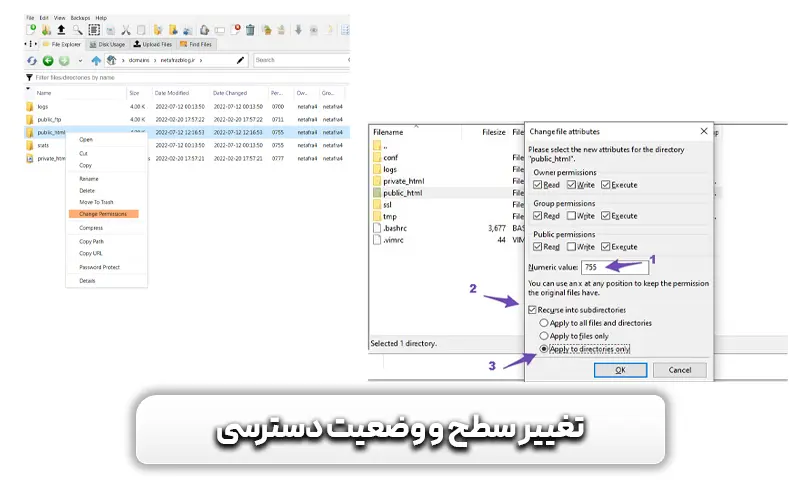Click the trash can delete icon in toolbar
800x480 pixels.
pos(249,30)
